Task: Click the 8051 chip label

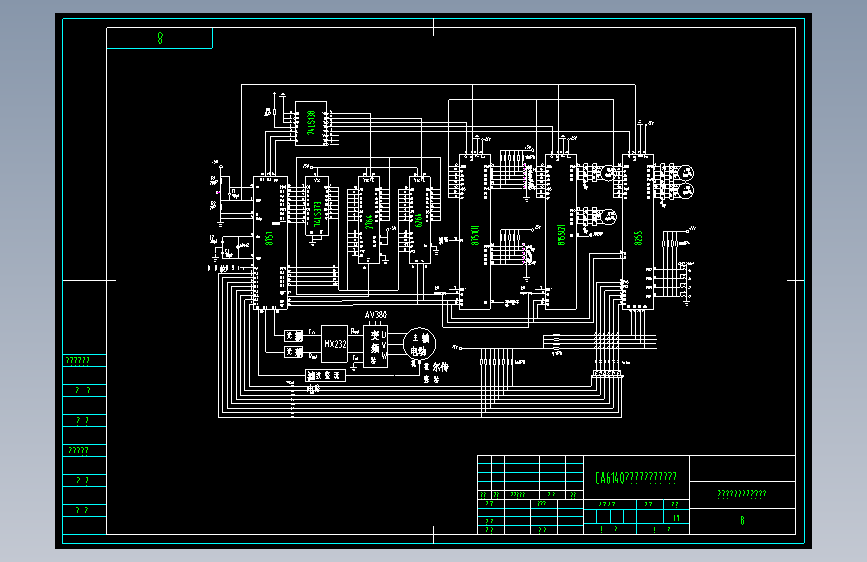Action: [269, 238]
